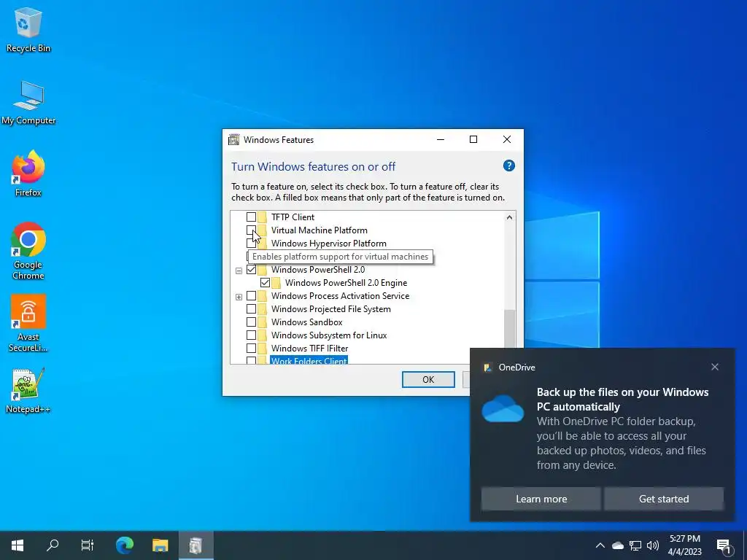Viewport: 747px width, 560px height.
Task: Expand Windows Process Activation Service node
Action: click(239, 297)
